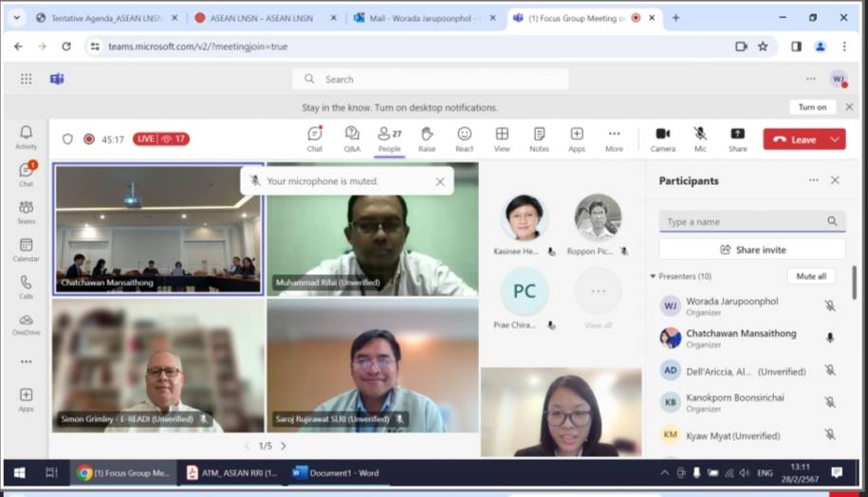Open the React emoji menu
Screen dimensions: 868x497
464,138
